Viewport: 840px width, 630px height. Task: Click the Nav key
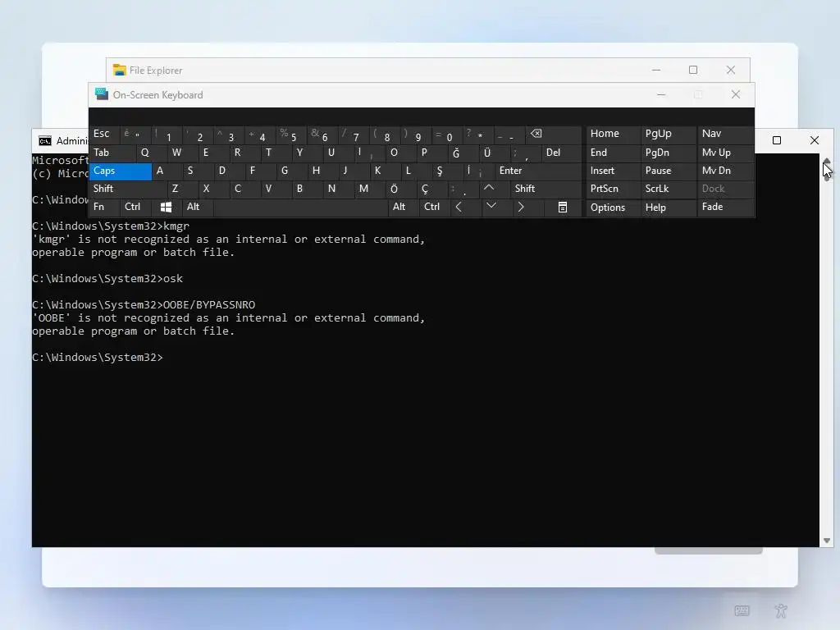725,134
